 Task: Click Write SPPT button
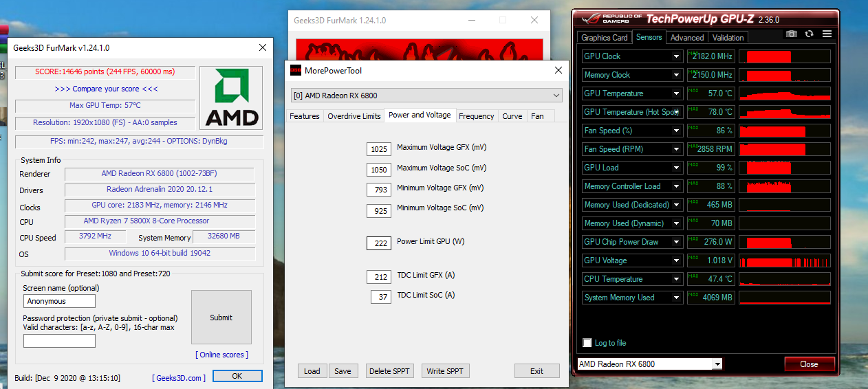coord(445,371)
